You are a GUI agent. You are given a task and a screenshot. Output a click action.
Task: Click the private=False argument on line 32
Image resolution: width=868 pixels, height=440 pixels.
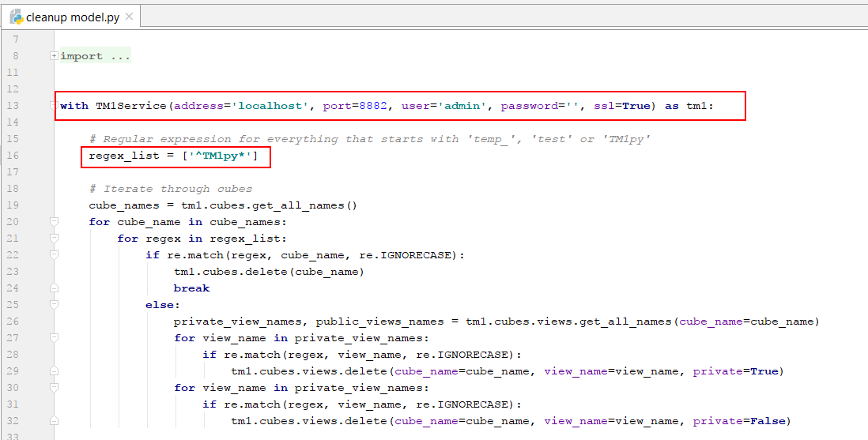[739, 421]
